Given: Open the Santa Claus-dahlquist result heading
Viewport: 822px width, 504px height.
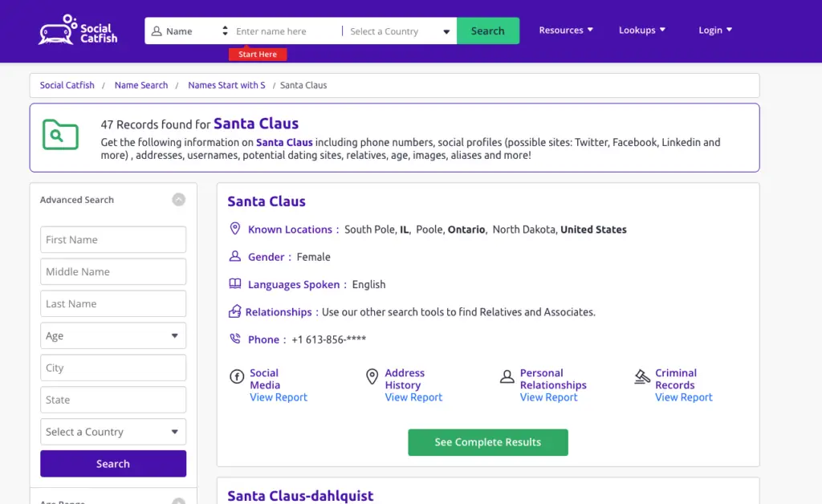Looking at the screenshot, I should click(300, 496).
